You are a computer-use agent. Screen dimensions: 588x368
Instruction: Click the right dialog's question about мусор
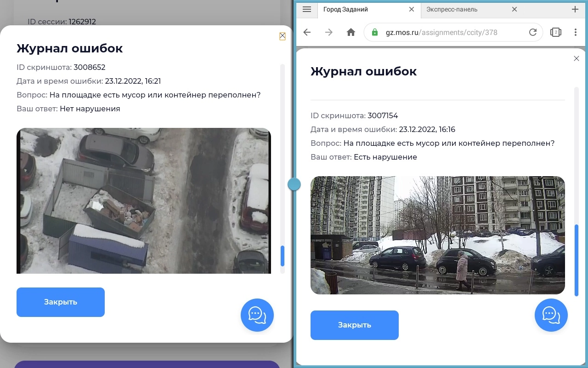tap(449, 143)
